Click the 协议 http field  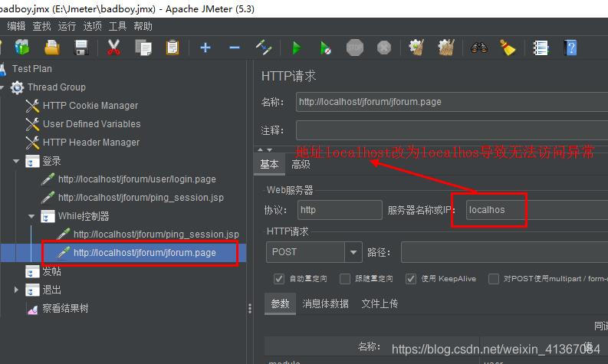340,210
